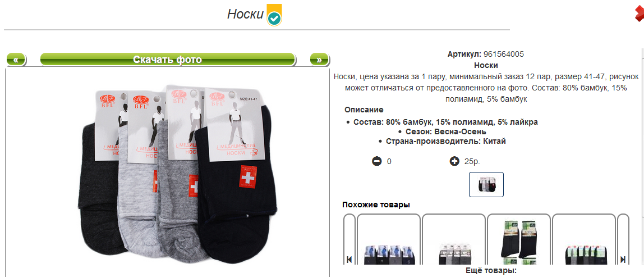Click the quantity value 0
This screenshot has width=644, height=277.
pos(389,161)
